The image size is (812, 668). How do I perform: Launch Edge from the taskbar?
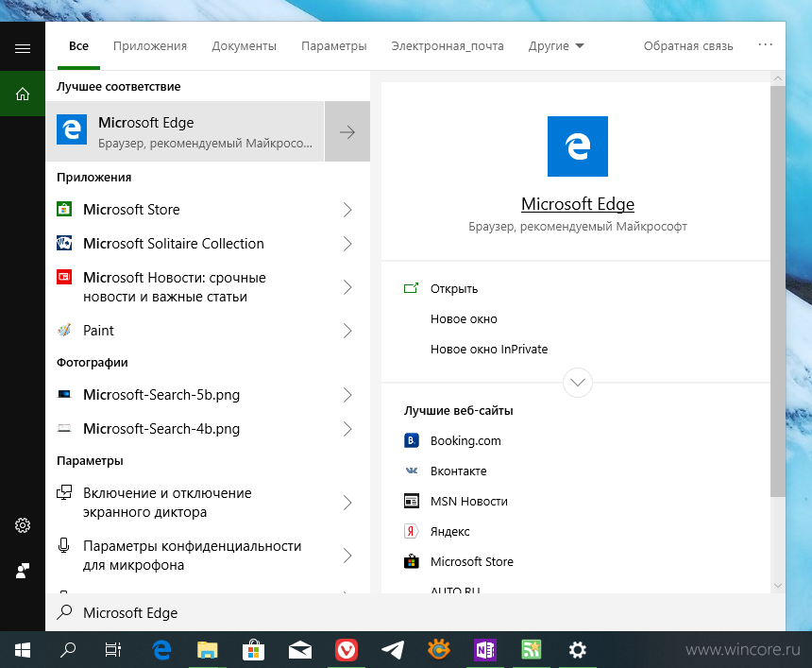[x=161, y=650]
